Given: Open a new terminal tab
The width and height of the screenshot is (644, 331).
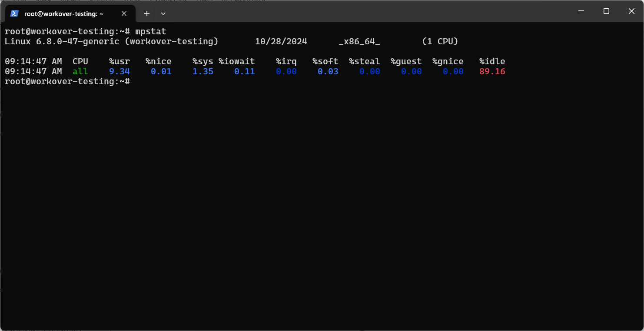Looking at the screenshot, I should click(x=147, y=13).
